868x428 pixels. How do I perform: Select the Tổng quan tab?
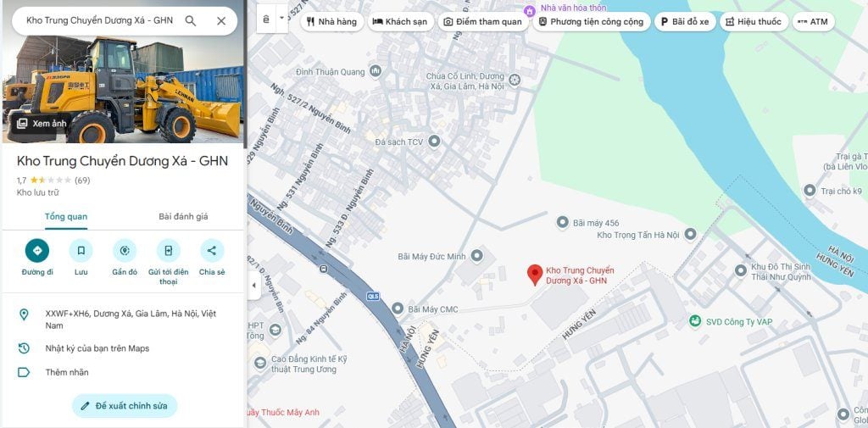coord(66,217)
